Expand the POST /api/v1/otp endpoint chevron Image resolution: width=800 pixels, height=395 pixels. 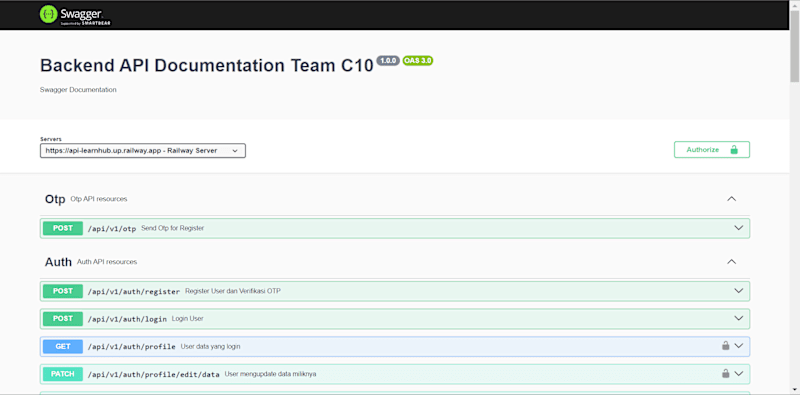738,228
